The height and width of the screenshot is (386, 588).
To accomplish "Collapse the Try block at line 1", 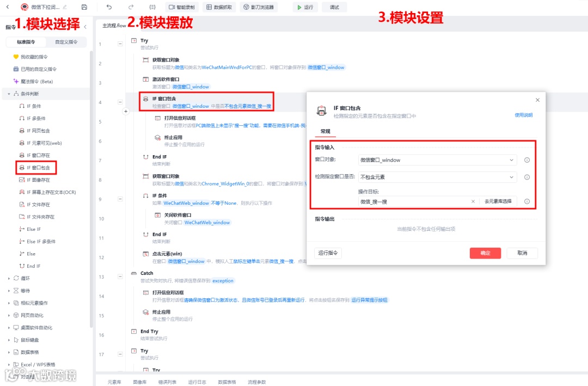I will coord(120,44).
